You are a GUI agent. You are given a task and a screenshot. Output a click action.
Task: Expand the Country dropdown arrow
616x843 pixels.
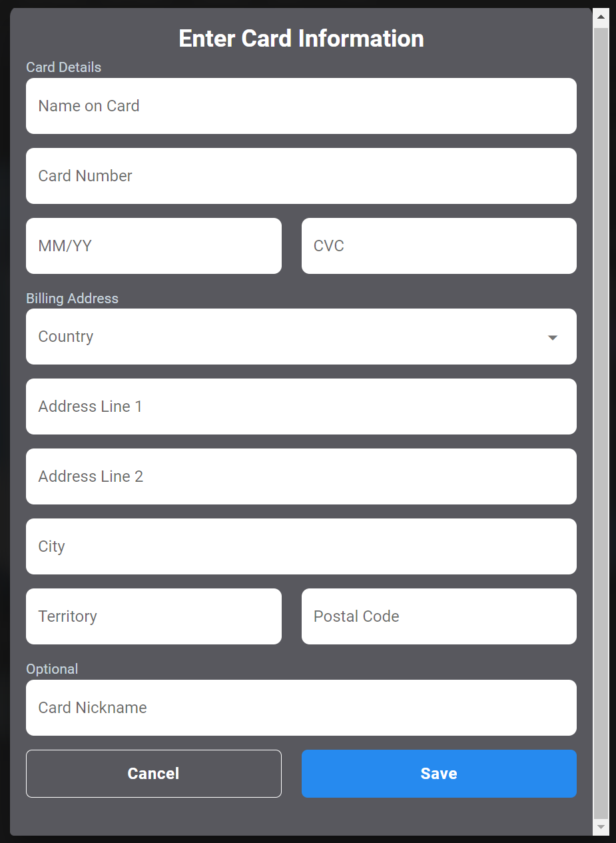(x=552, y=337)
